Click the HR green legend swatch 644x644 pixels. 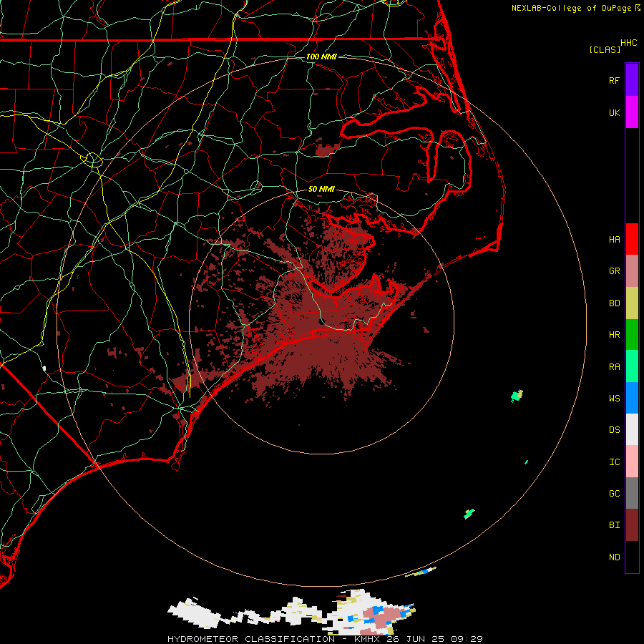coord(632,335)
